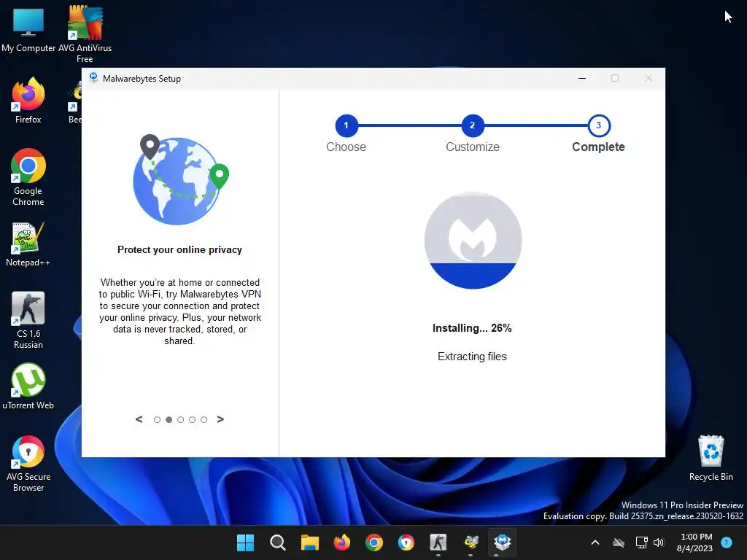Viewport: 747px width, 560px height.
Task: Open the volume speaker tray icon
Action: [x=659, y=542]
